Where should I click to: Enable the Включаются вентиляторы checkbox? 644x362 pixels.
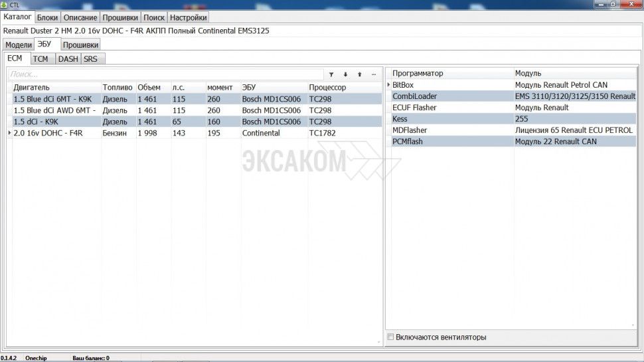390,337
